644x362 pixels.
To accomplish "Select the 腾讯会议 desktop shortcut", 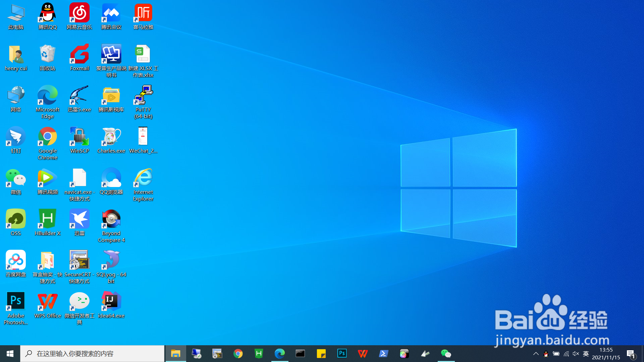I will [111, 17].
